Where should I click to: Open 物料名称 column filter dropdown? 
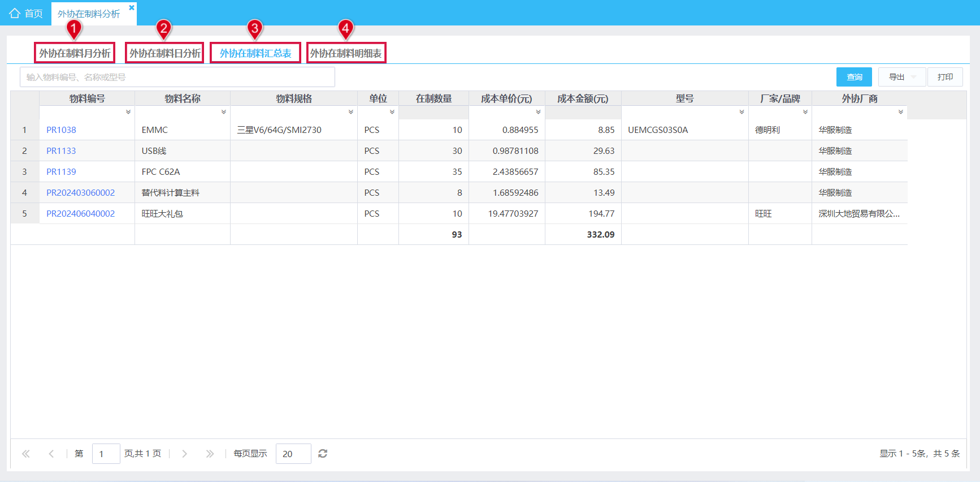coord(224,112)
